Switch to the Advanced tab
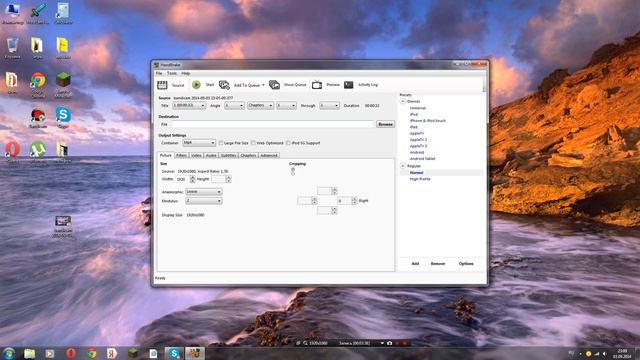 tap(269, 156)
